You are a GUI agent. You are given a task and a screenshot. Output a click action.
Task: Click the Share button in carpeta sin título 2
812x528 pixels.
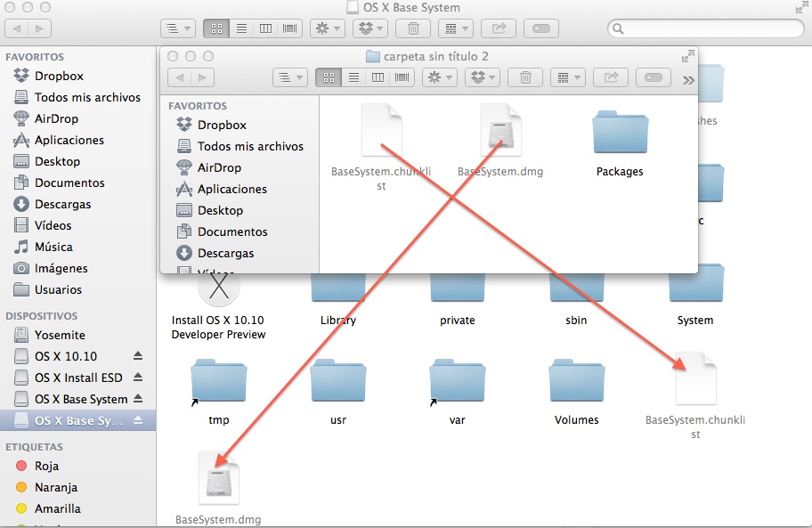coord(611,77)
